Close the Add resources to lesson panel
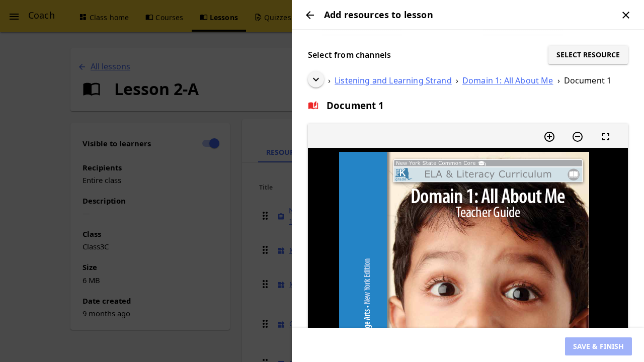This screenshot has height=362, width=644. point(626,15)
